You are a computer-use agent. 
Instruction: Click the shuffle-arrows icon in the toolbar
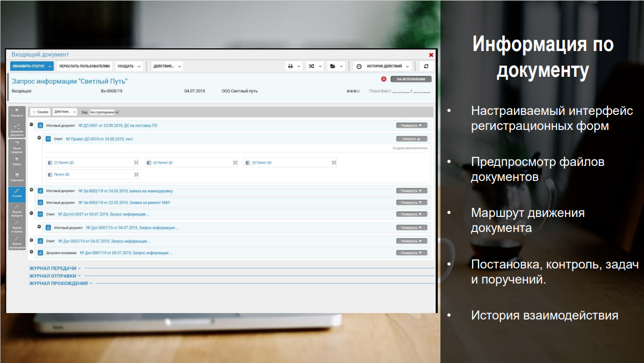click(312, 66)
